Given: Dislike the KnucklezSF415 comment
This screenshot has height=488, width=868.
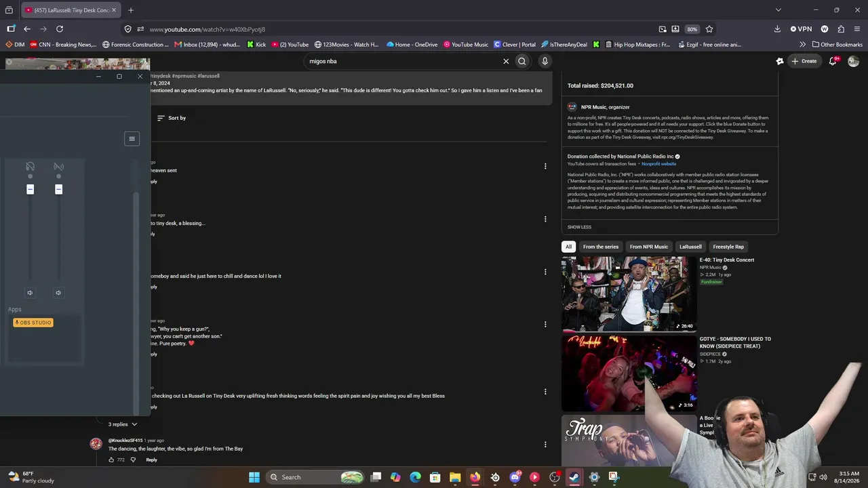Looking at the screenshot, I should click(x=133, y=460).
